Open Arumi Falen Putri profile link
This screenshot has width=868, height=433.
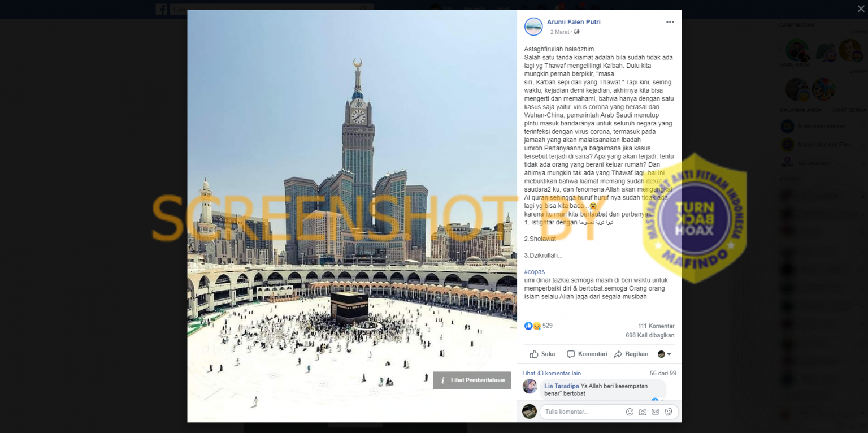(574, 22)
